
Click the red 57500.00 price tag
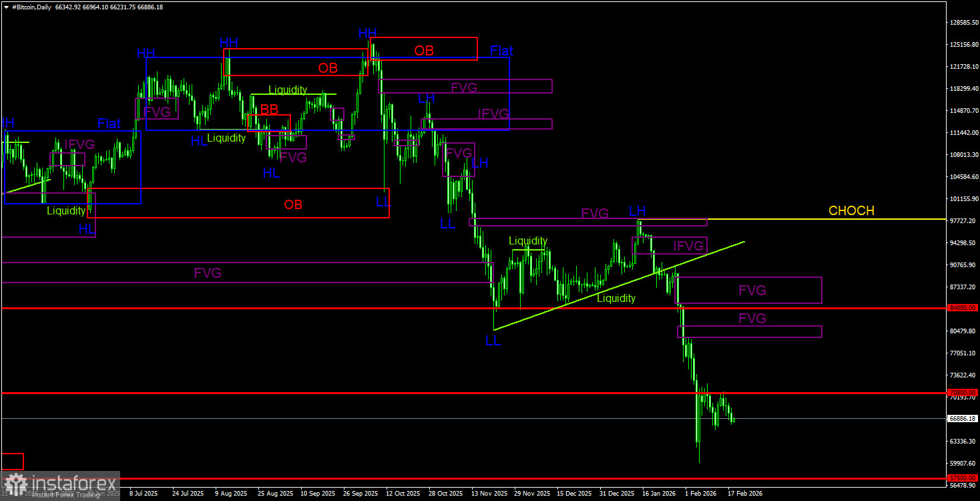coord(963,478)
